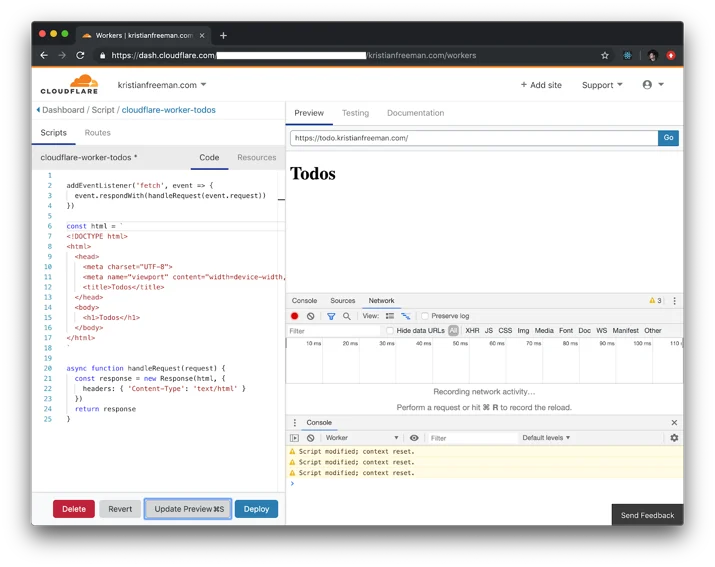Viewport: 715px width, 567px height.
Task: Filter network requests by CSS
Action: [x=505, y=331]
